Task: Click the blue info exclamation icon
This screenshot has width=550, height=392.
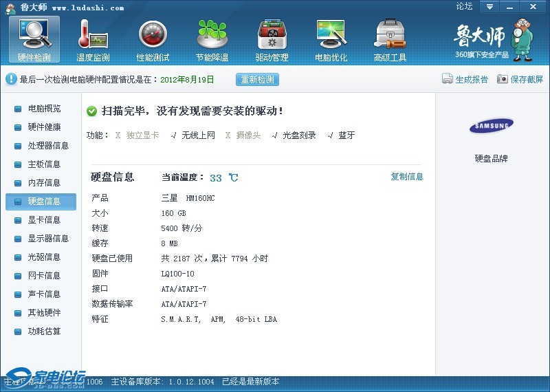Action: point(11,79)
